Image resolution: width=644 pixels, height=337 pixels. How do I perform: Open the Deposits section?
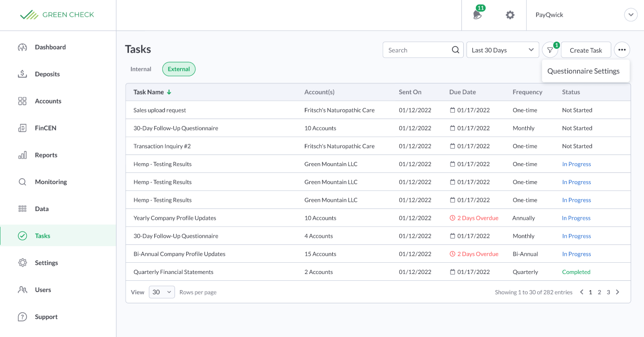[47, 74]
